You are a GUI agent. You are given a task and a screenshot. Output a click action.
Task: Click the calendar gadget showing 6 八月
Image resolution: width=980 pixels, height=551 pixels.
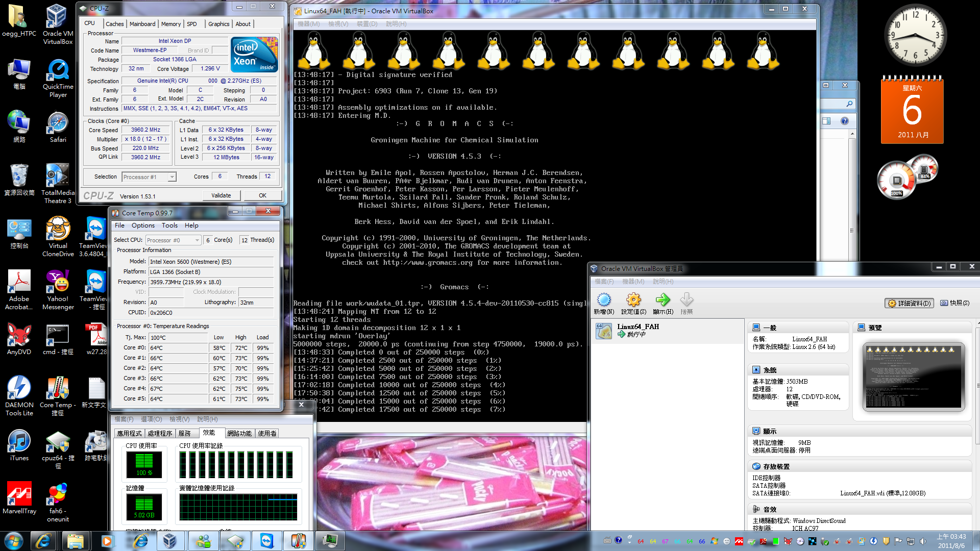click(x=912, y=110)
